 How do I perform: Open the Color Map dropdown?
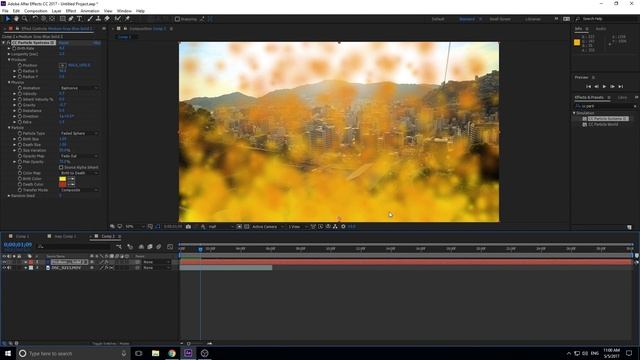coord(79,173)
